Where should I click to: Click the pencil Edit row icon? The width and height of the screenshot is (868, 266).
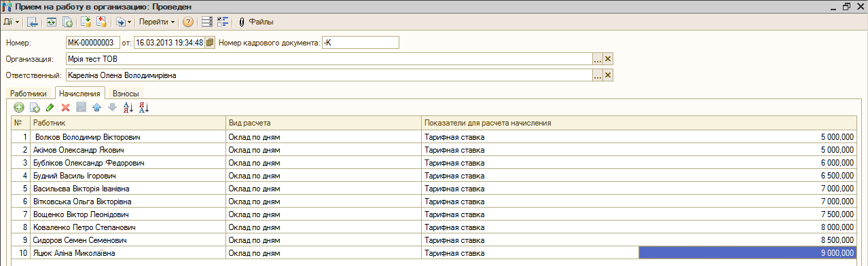[x=50, y=107]
